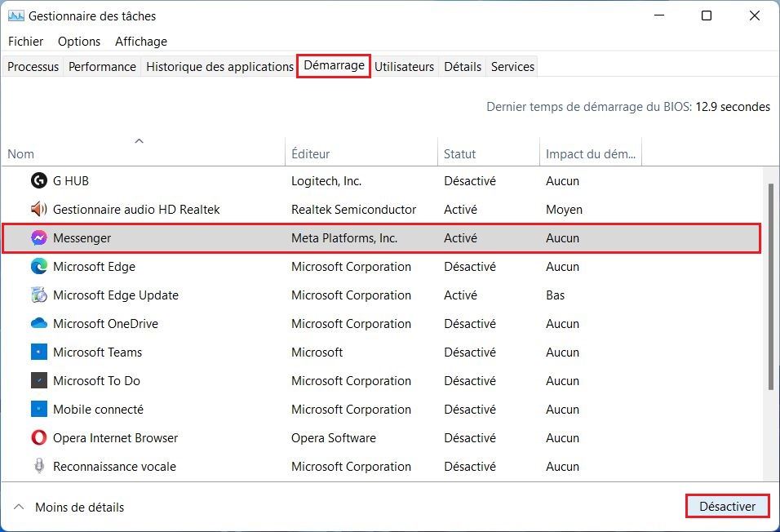Open the Affichage menu
780x532 pixels.
140,42
